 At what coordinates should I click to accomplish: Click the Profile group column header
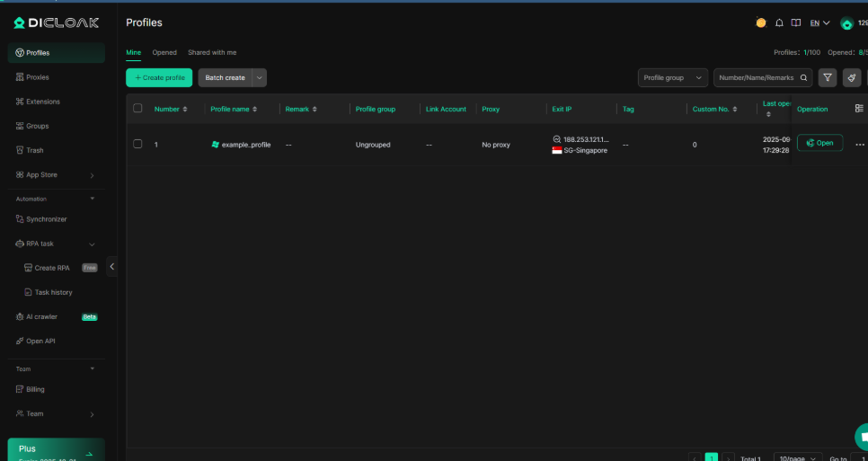(x=376, y=109)
